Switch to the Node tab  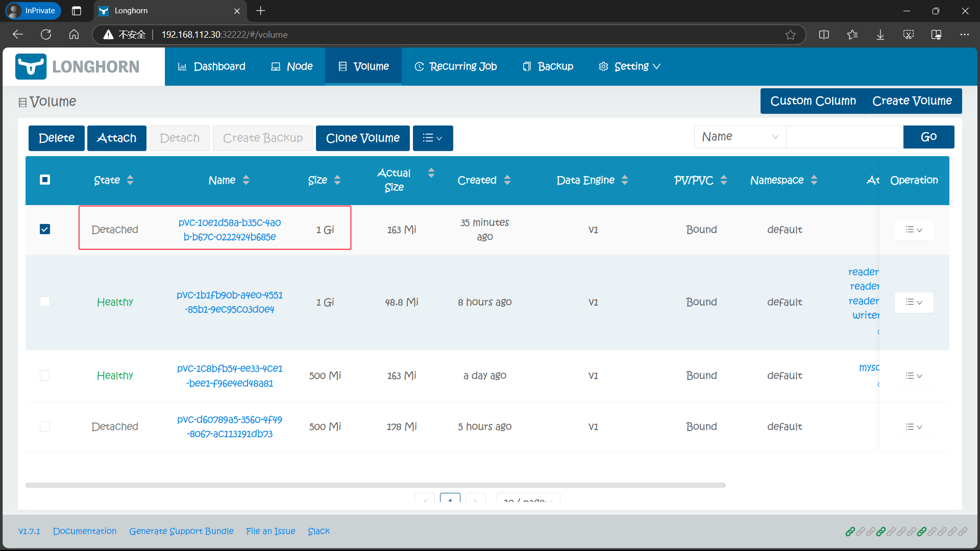point(291,66)
